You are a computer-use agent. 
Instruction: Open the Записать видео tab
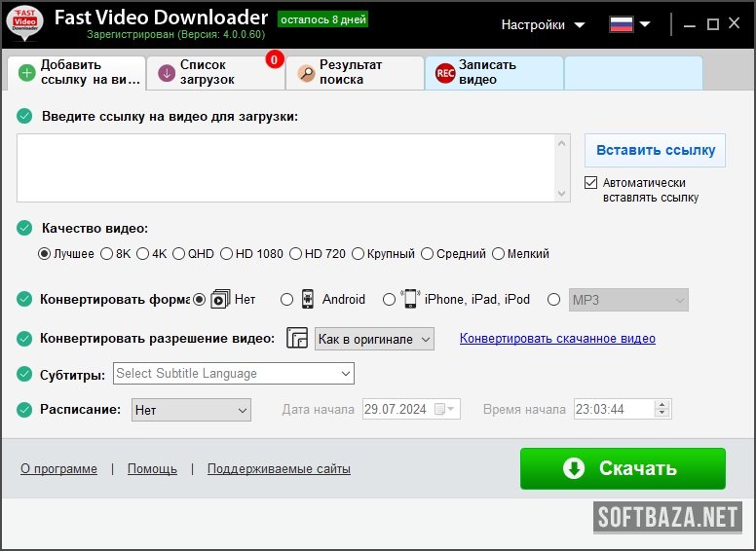tap(493, 73)
